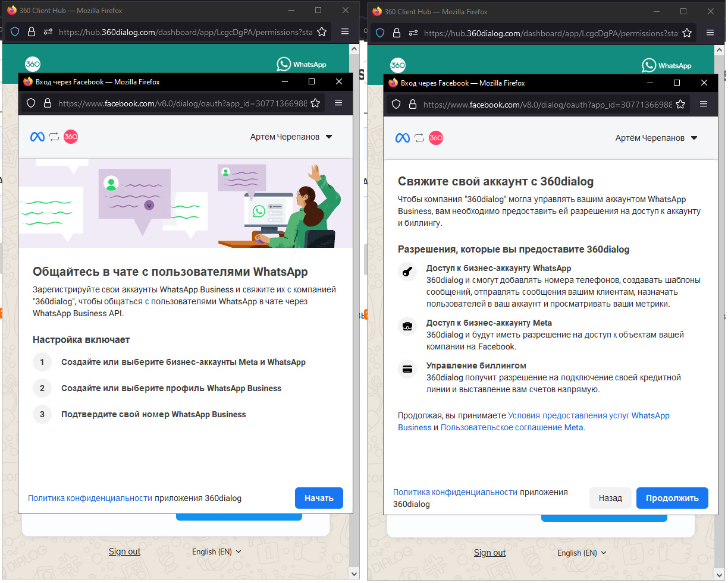
Task: Bookmark page with star in left Facebook dialog
Action: (315, 103)
